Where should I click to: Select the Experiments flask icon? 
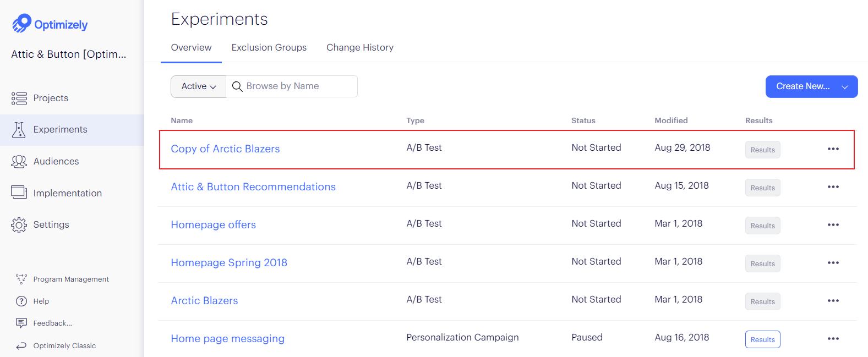click(19, 130)
